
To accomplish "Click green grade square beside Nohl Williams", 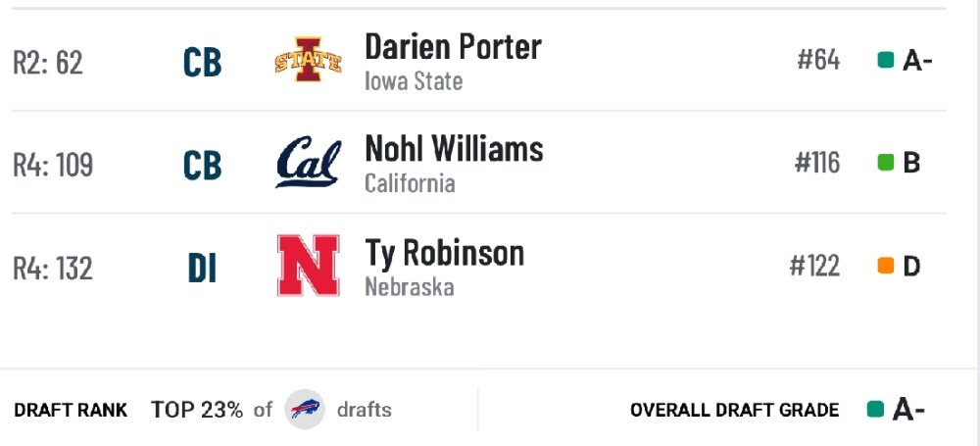I will 885,163.
